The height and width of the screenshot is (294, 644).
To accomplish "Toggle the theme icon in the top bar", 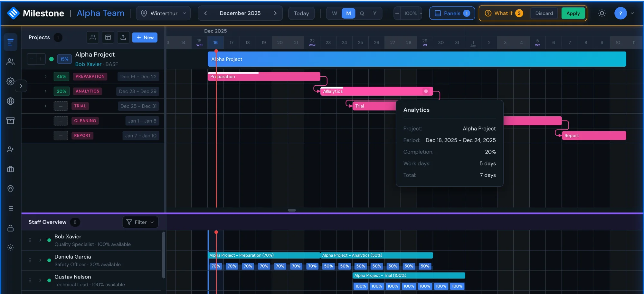I will [602, 13].
